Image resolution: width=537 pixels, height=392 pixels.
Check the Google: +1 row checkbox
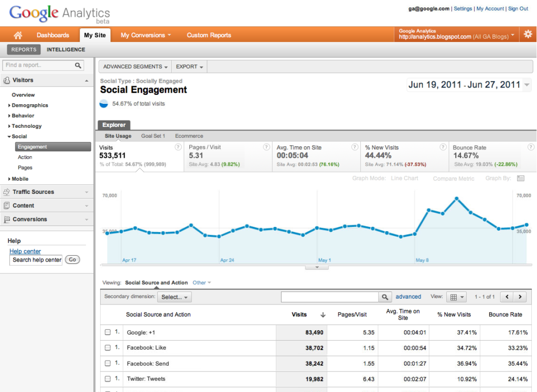point(108,332)
